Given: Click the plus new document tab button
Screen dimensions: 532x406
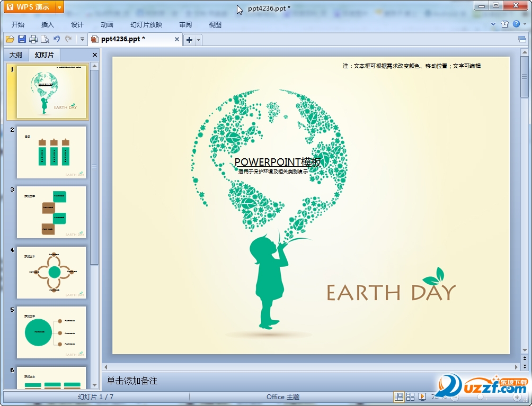Looking at the screenshot, I should (189, 40).
